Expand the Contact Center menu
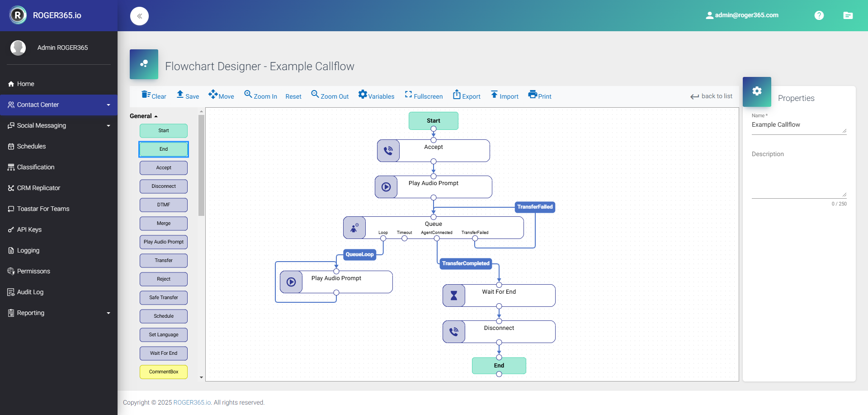Viewport: 868px width, 415px height. [x=59, y=105]
